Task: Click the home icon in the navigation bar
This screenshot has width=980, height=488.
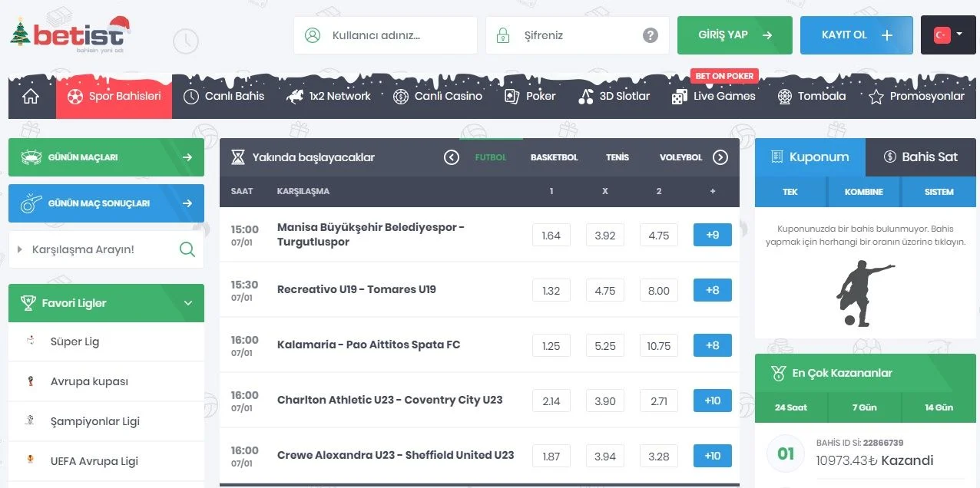Action: [x=31, y=96]
